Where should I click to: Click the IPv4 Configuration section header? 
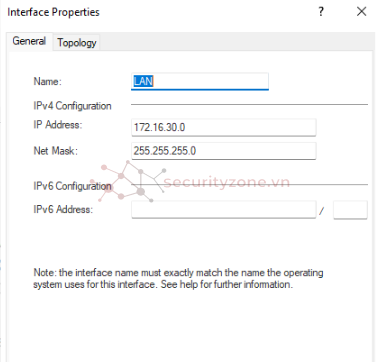(72, 106)
